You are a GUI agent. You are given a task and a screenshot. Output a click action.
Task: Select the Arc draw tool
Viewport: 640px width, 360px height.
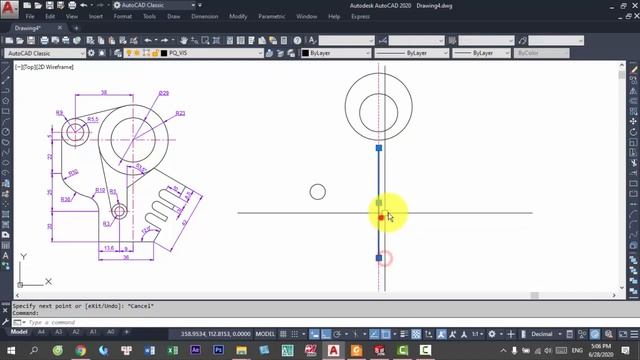point(6,122)
